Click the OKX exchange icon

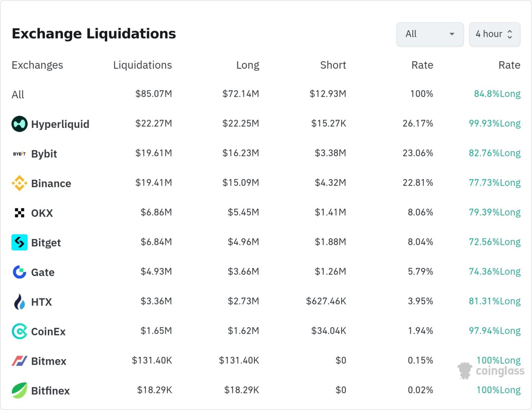(x=19, y=213)
